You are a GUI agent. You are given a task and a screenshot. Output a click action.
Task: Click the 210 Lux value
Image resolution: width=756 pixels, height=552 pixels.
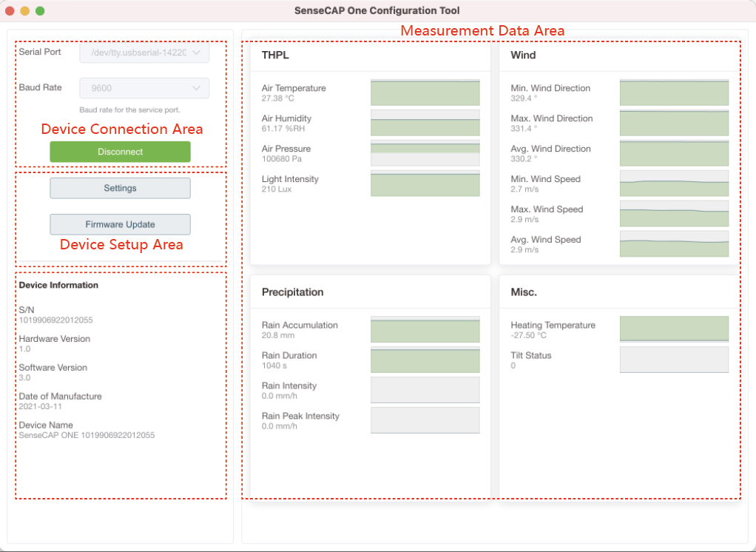coord(277,189)
